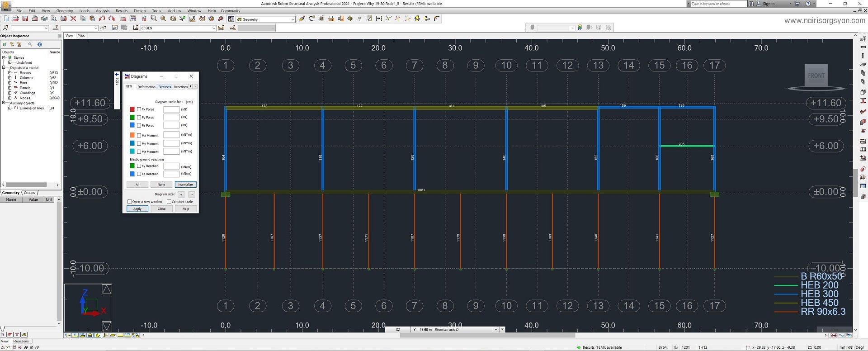
Task: Expand the Bars tree node
Action: (9, 83)
